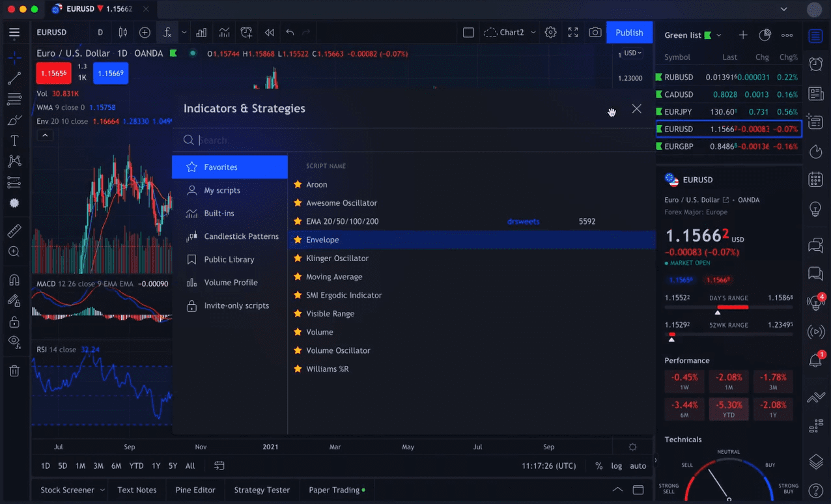Screen dimensions: 831x504
Task: Open the Chart2 layout dropdown
Action: (x=510, y=33)
